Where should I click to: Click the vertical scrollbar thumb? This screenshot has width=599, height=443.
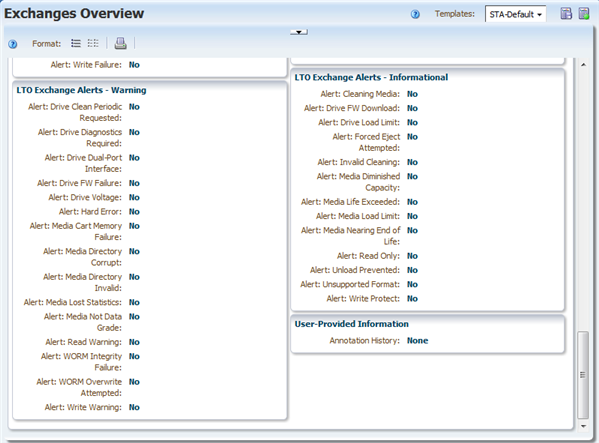click(x=583, y=375)
